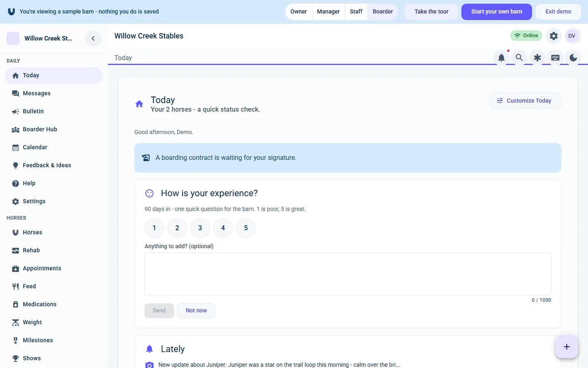Toggle dark mode moon icon
Viewport: 588px width, 368px height.
[573, 58]
